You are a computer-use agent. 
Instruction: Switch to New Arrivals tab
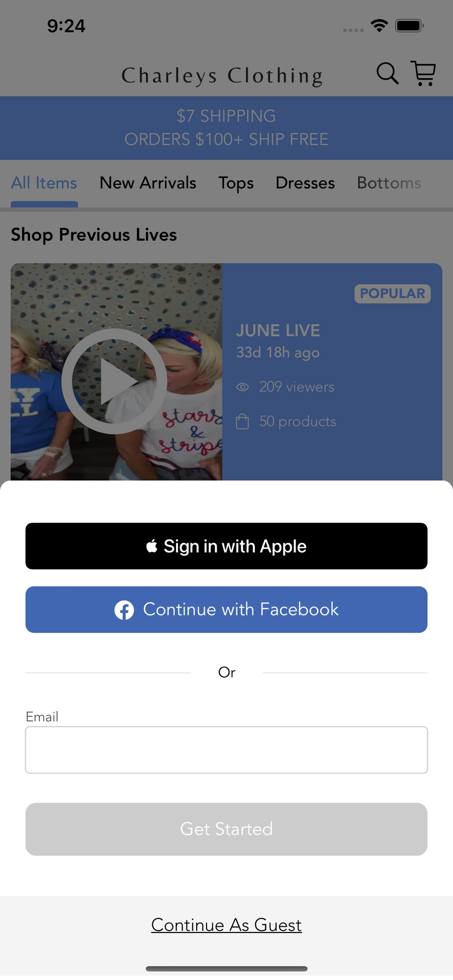click(148, 183)
